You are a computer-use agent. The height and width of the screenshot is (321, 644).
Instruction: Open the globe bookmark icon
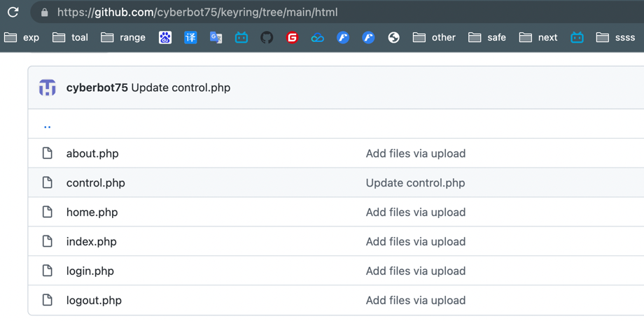[x=393, y=37]
